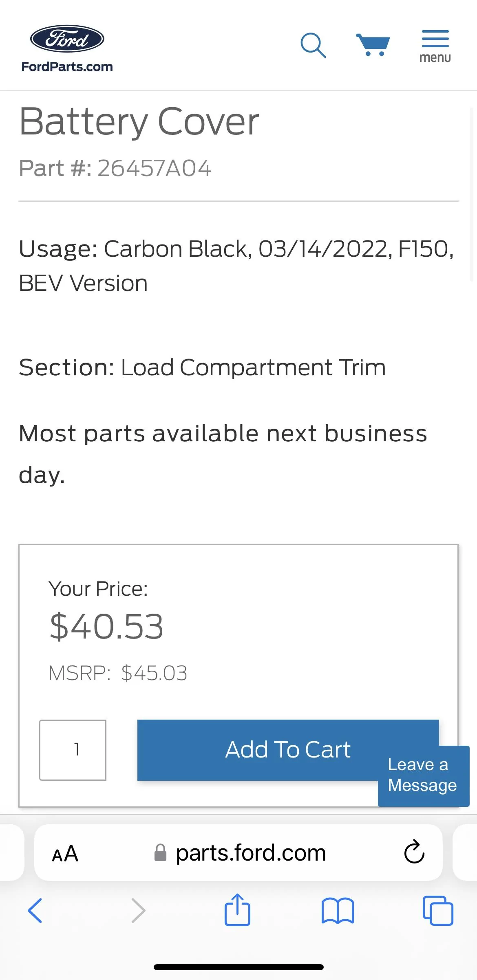477x980 pixels.
Task: Tap the FordParts.com text link
Action: [67, 67]
